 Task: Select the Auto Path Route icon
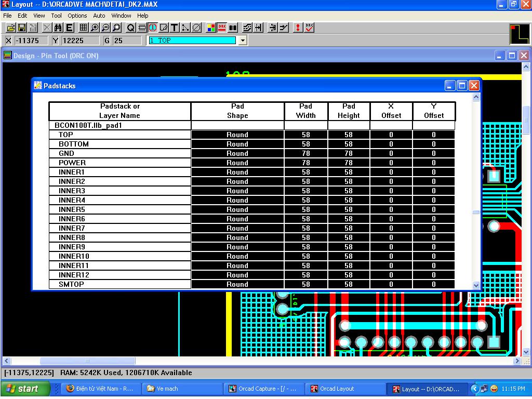247,28
